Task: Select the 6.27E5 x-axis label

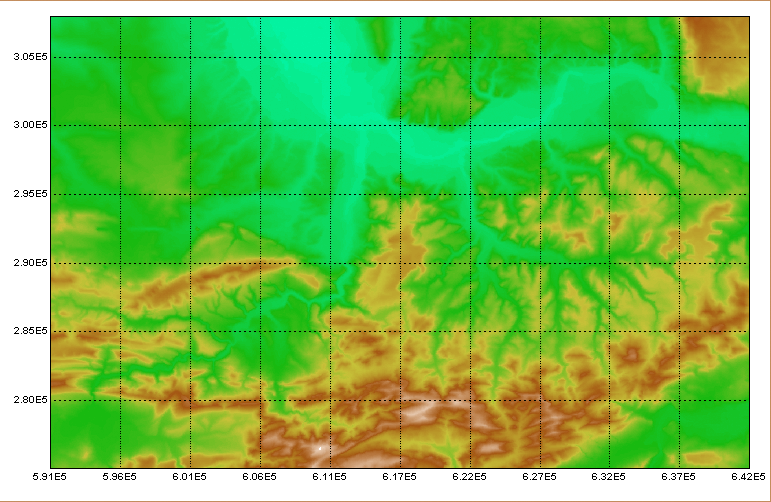Action: point(539,476)
